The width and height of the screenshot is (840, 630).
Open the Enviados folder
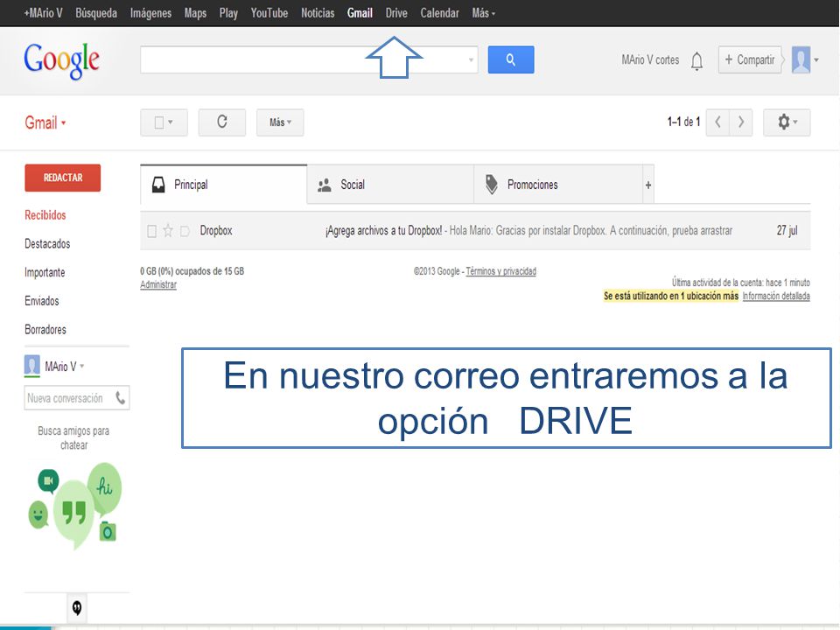pyautogui.click(x=41, y=301)
